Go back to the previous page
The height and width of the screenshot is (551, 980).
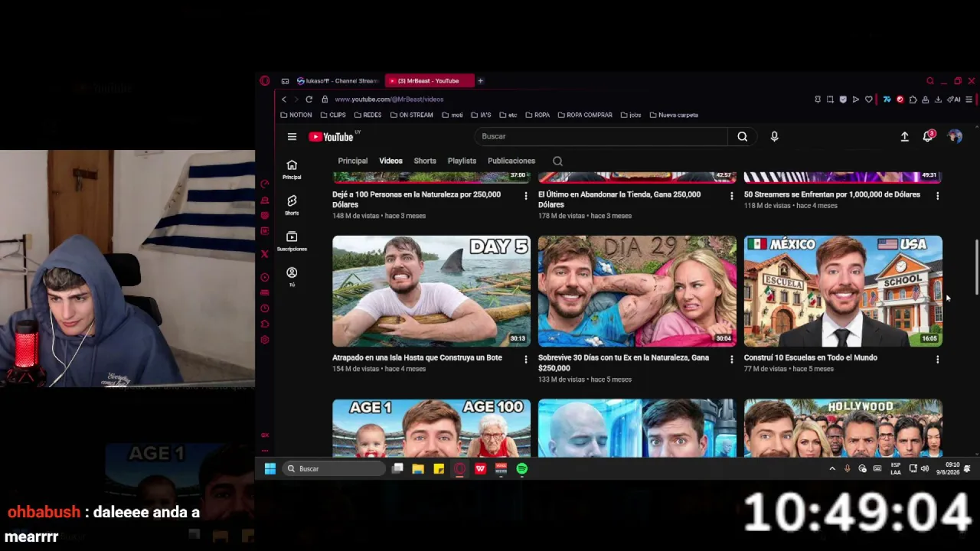pyautogui.click(x=283, y=99)
